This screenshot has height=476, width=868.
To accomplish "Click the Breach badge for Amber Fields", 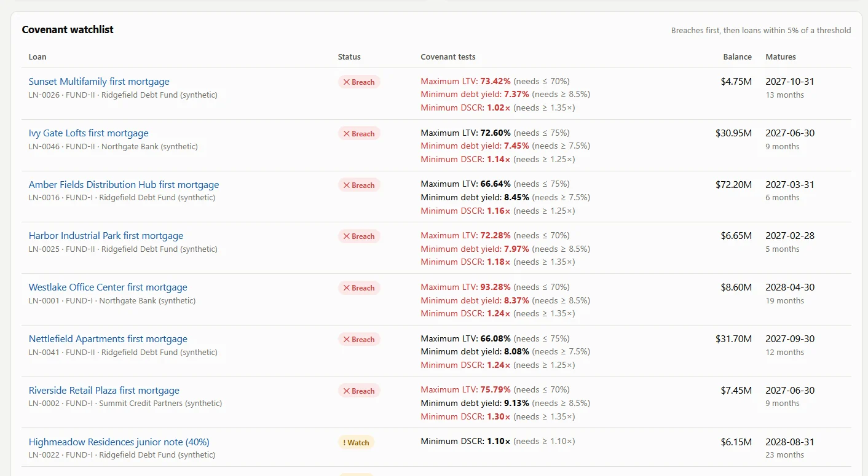I will tap(359, 185).
